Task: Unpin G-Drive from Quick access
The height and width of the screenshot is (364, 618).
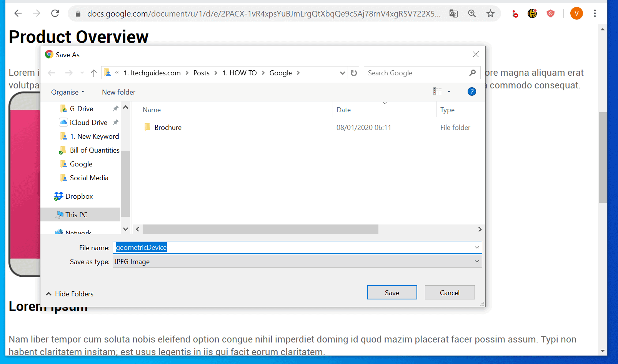Action: (x=115, y=108)
